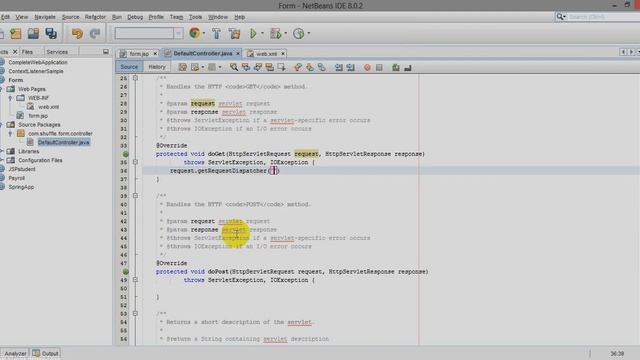Click the Chrome browser icon in the toolbar

coord(195,33)
